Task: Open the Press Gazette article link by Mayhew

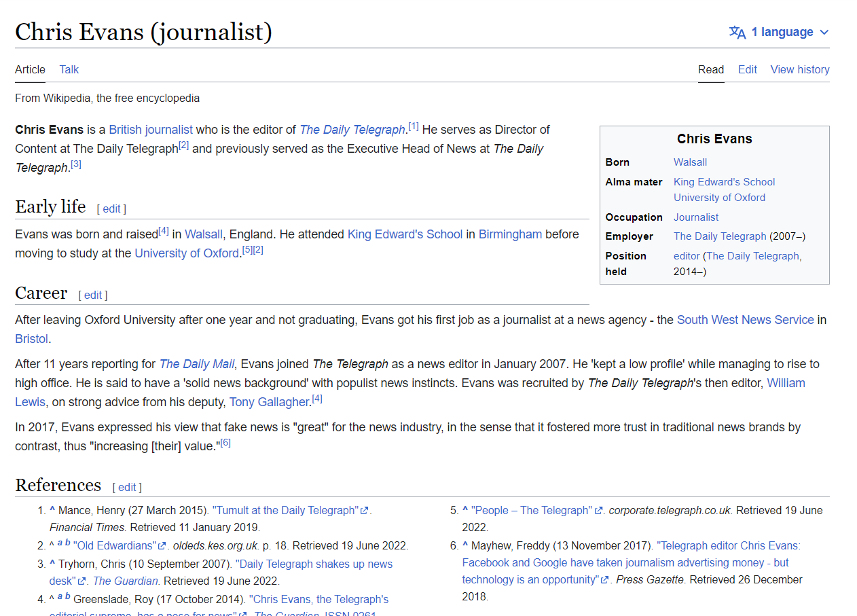Action: [632, 562]
